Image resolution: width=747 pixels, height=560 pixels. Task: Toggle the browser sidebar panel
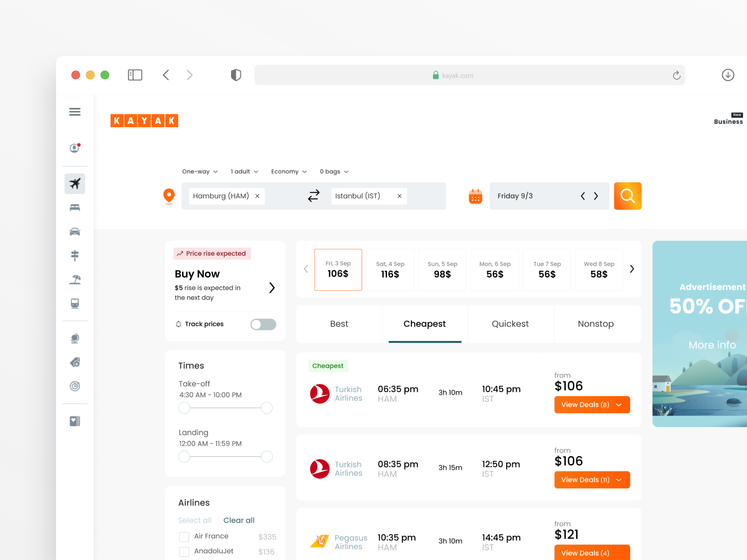[135, 75]
